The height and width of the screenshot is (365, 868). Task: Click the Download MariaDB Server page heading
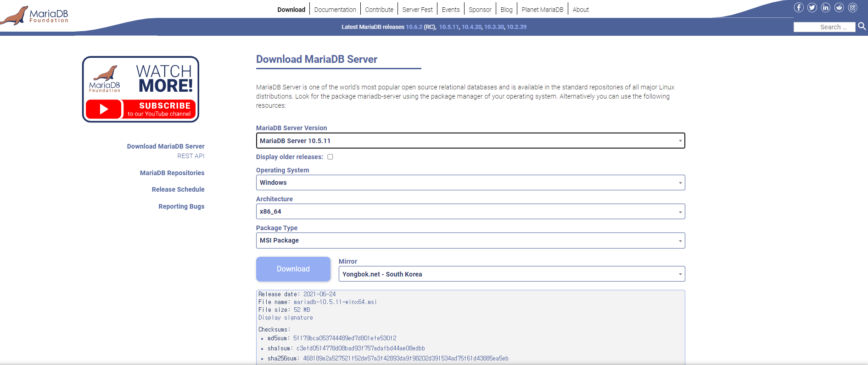coord(317,59)
